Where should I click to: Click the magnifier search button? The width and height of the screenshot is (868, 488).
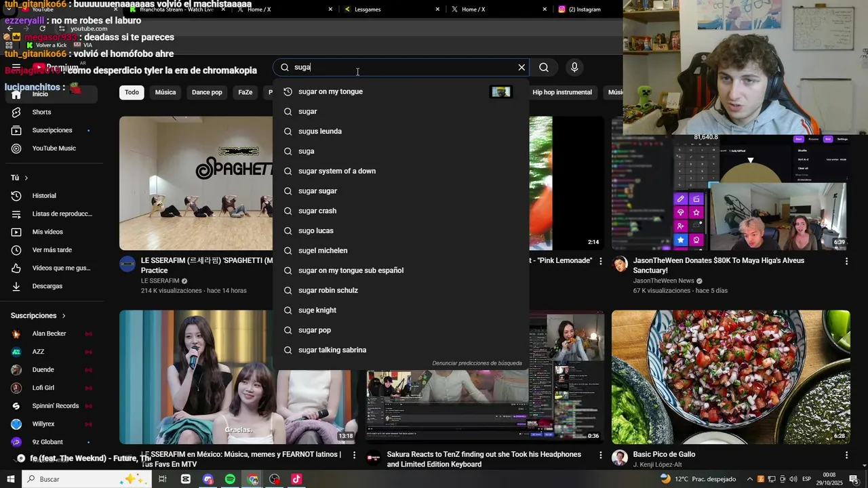(544, 67)
